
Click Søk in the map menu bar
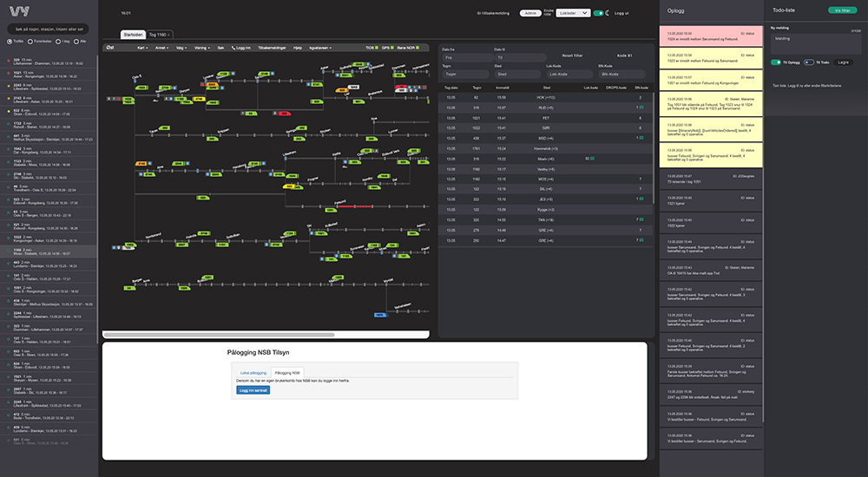click(x=220, y=49)
